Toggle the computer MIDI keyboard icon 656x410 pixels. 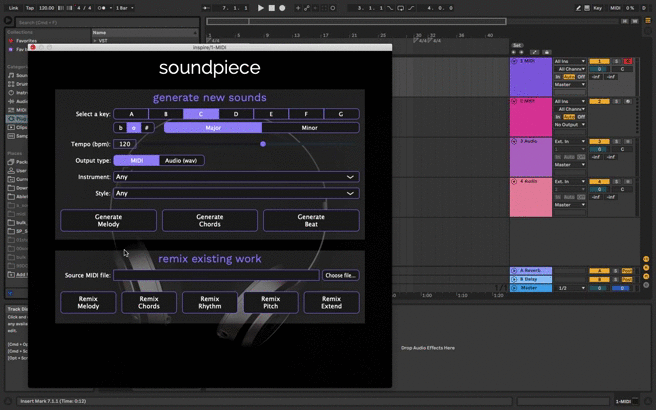click(x=587, y=8)
